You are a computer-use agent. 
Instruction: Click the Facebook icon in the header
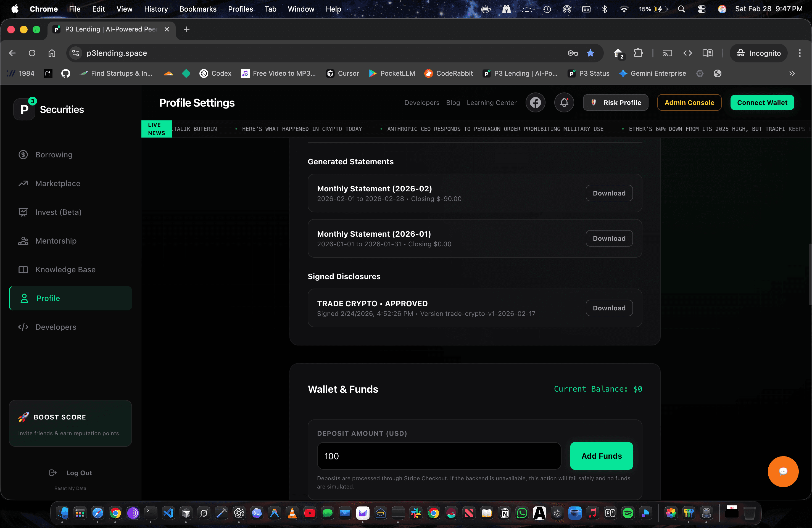[x=535, y=102]
